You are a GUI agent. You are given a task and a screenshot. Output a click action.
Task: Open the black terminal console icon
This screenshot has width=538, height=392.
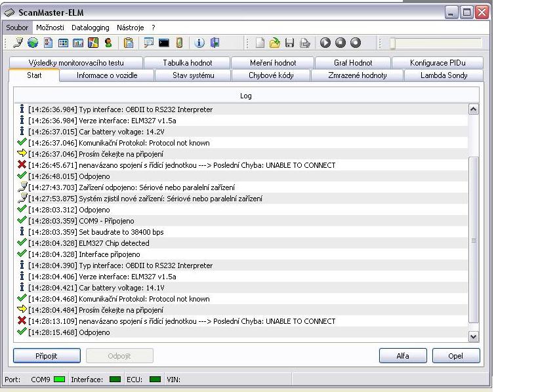pos(164,43)
